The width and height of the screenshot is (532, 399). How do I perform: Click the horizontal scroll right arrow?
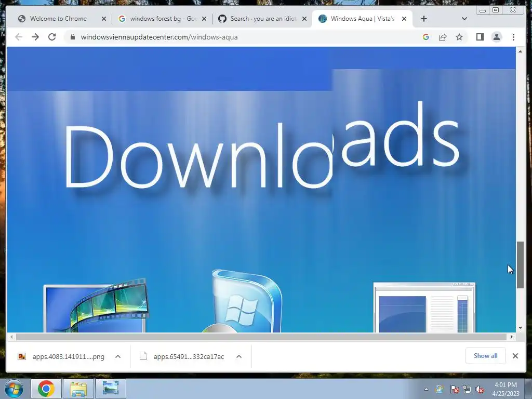tap(512, 337)
